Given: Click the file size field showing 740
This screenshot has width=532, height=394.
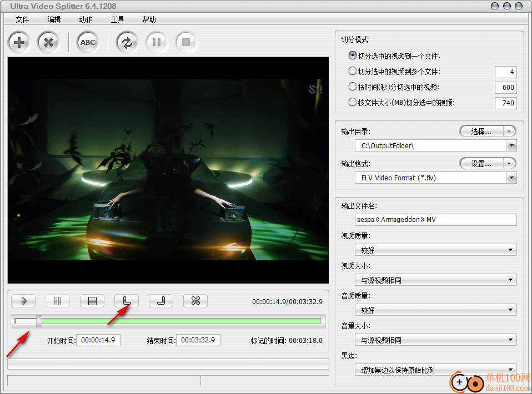Looking at the screenshot, I should point(505,103).
